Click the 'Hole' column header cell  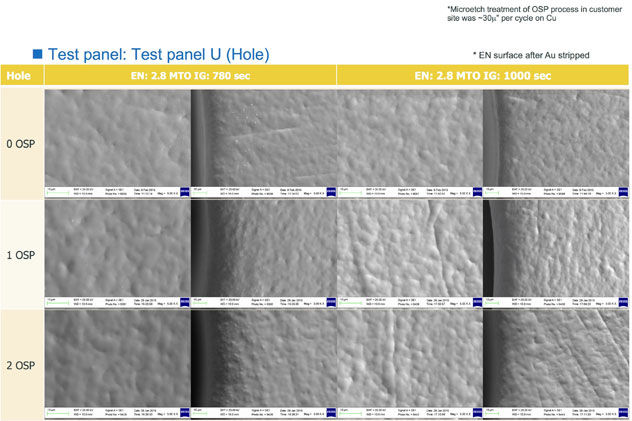(21, 75)
